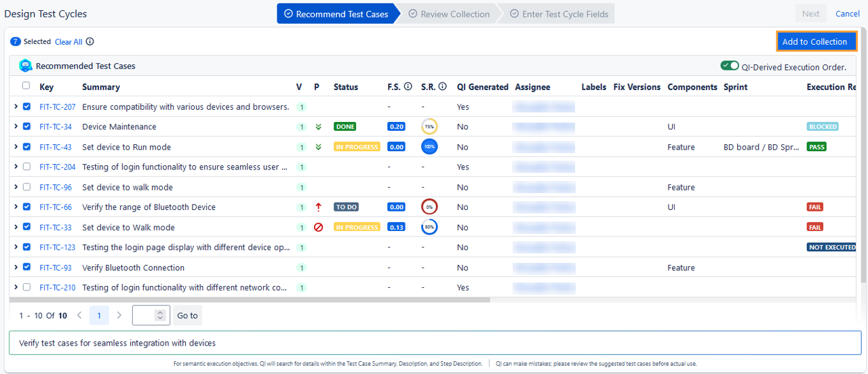The height and width of the screenshot is (374, 868).
Task: Expand the FIT-TC-96 row details
Action: coord(16,187)
